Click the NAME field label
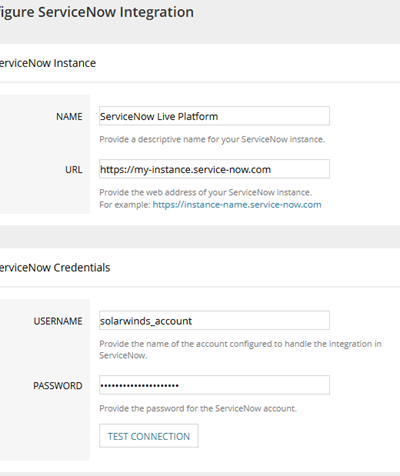The width and height of the screenshot is (400, 476). (69, 117)
